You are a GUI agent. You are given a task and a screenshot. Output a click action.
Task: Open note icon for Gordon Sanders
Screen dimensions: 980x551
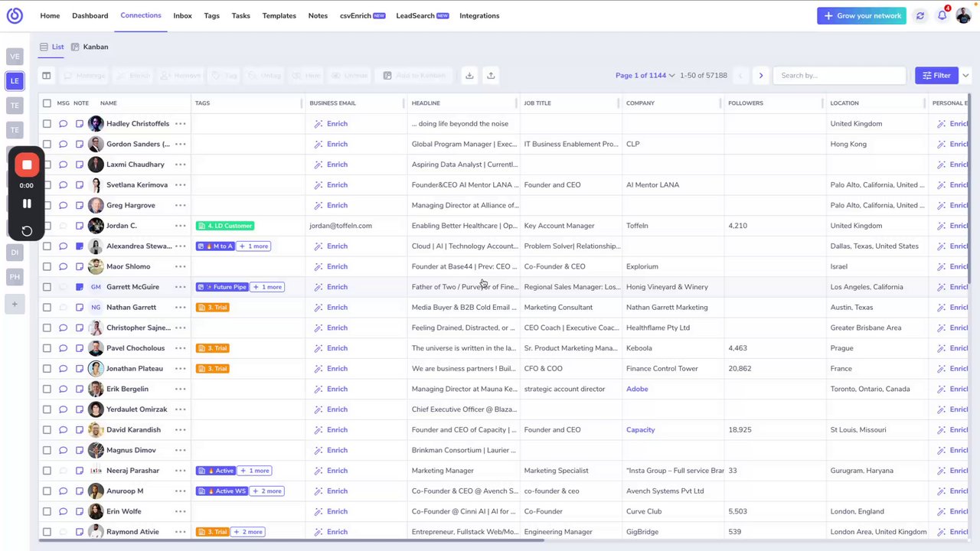pos(80,144)
